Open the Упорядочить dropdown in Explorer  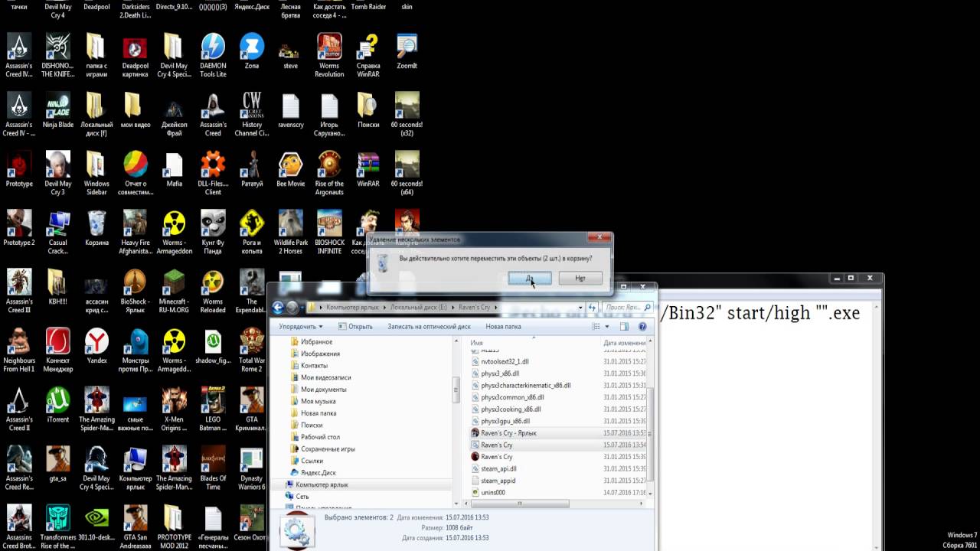point(300,326)
